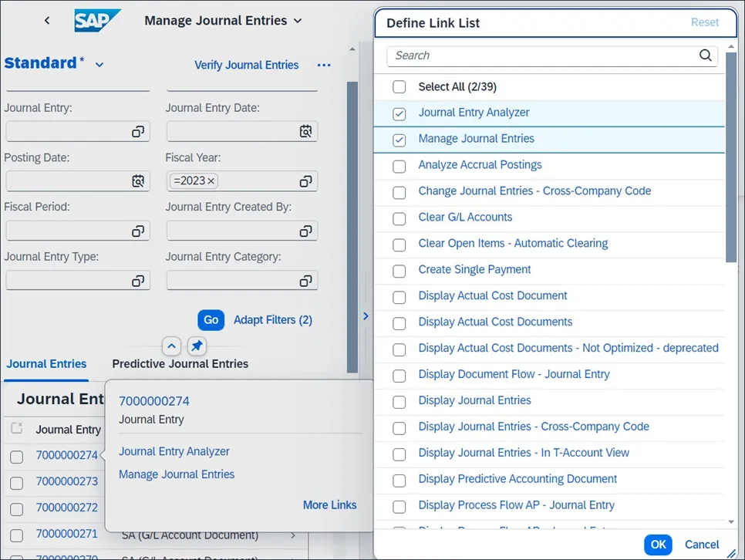Remove the =2023 fiscal year token
Viewport: 745px width, 560px height.
211,181
